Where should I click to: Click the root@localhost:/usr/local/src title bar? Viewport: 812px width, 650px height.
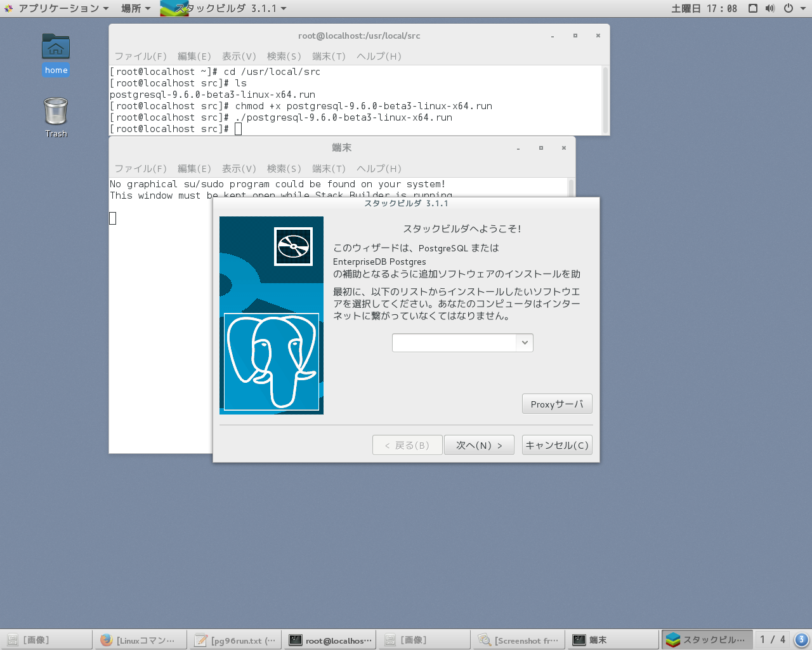coord(359,36)
